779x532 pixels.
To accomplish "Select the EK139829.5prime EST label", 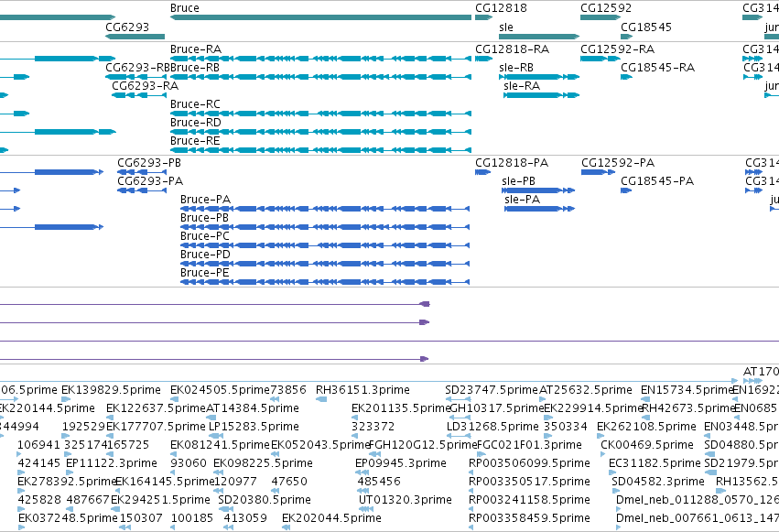I will pos(111,390).
